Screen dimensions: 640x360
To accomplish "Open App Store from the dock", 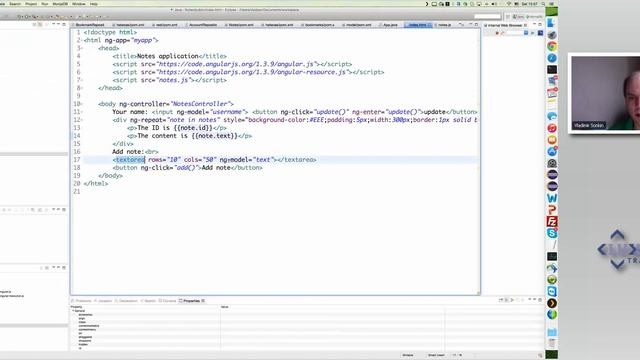I will click(x=552, y=151).
